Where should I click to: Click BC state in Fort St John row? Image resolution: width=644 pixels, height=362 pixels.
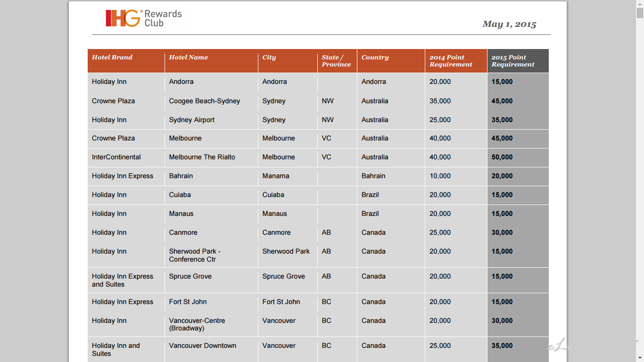click(x=327, y=302)
